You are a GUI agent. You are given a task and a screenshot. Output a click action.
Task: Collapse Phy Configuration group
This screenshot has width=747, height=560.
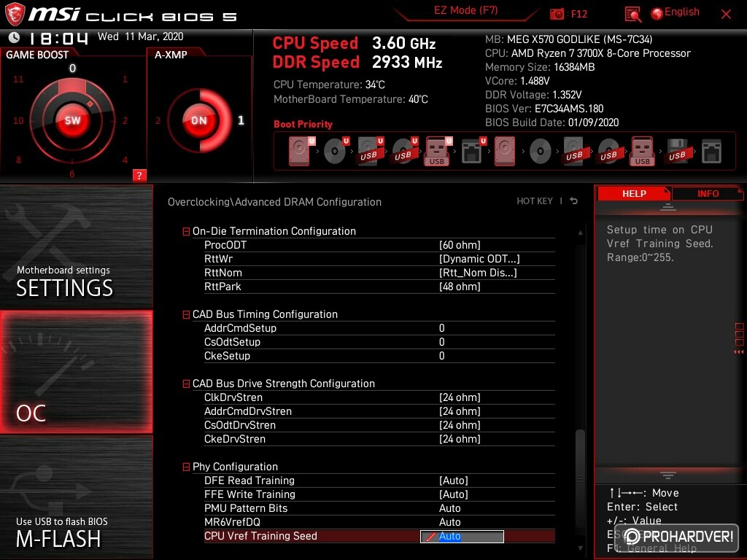click(x=186, y=467)
